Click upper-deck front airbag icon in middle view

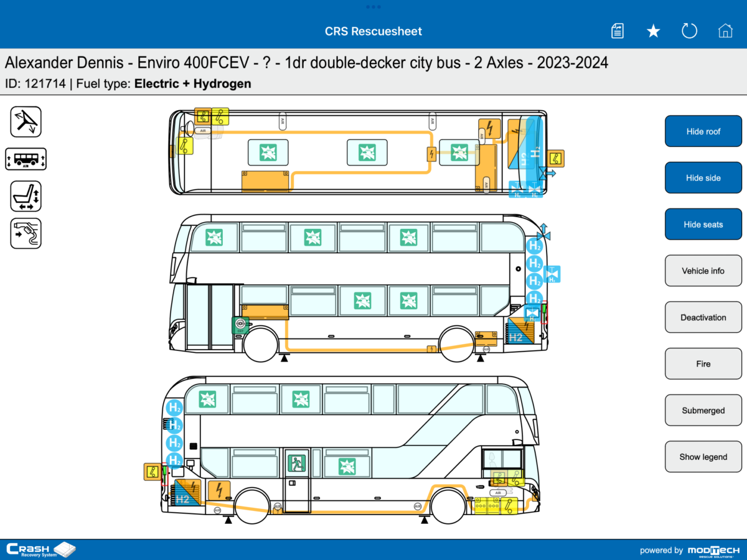(x=214, y=238)
